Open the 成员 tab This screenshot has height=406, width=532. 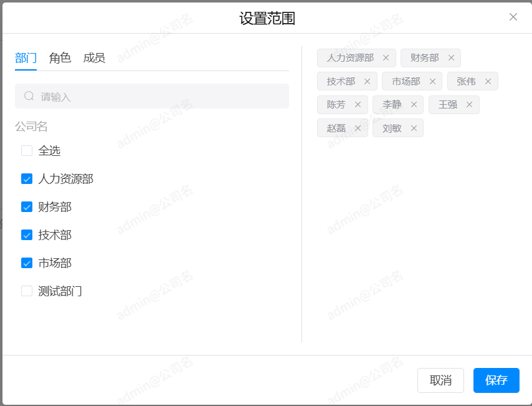point(94,58)
